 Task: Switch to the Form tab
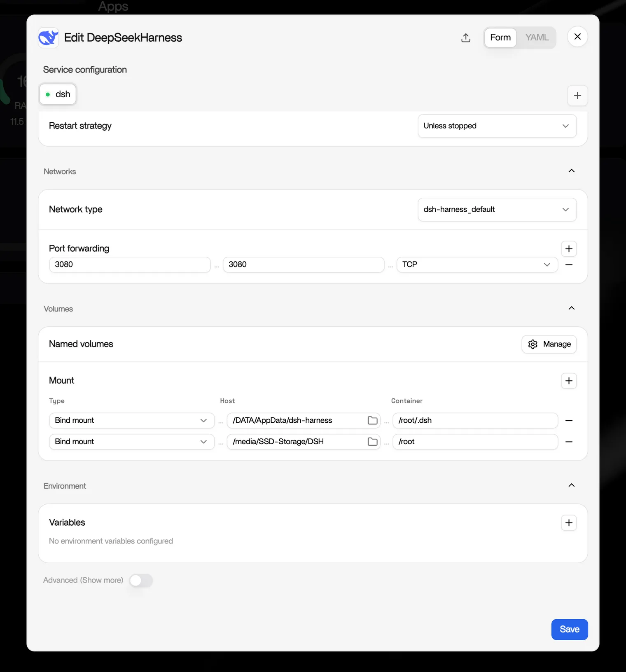click(500, 37)
